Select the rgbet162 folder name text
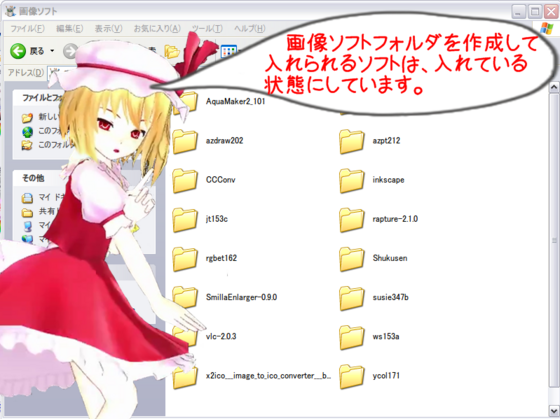Image resolution: width=560 pixels, height=419 pixels. (221, 258)
